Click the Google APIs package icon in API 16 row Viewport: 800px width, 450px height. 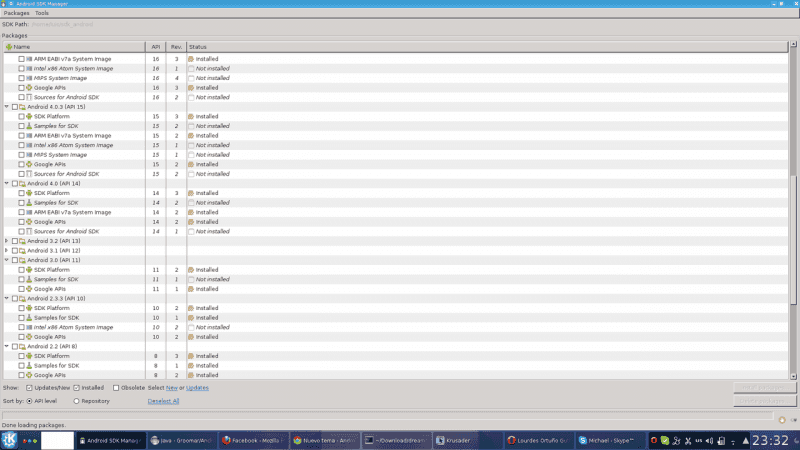(x=29, y=88)
